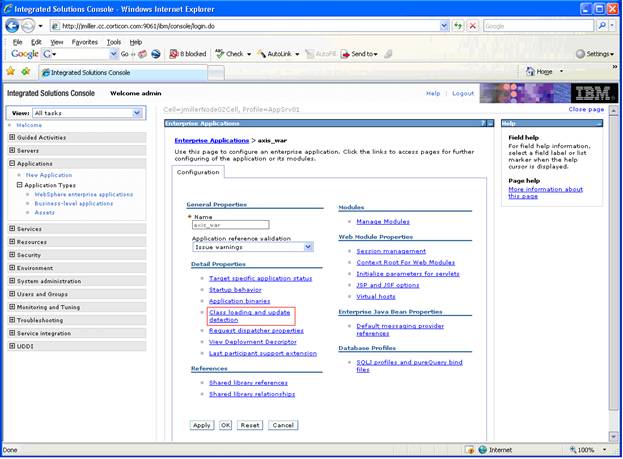The image size is (623, 459).
Task: Click the Google toolbar logo
Action: (x=24, y=54)
